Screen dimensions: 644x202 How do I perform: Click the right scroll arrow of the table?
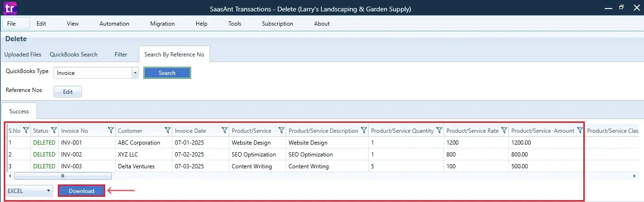(x=635, y=176)
